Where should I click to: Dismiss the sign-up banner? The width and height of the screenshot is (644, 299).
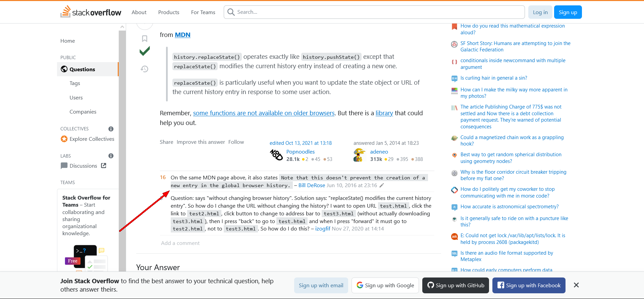pyautogui.click(x=576, y=285)
